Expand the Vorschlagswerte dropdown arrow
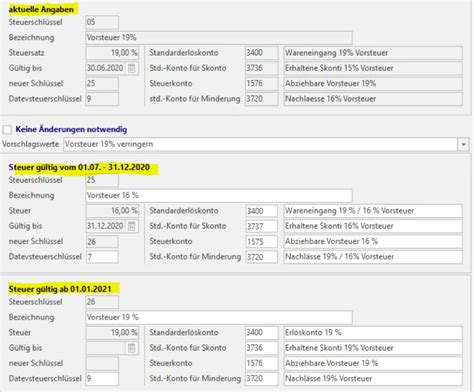 click(x=463, y=144)
